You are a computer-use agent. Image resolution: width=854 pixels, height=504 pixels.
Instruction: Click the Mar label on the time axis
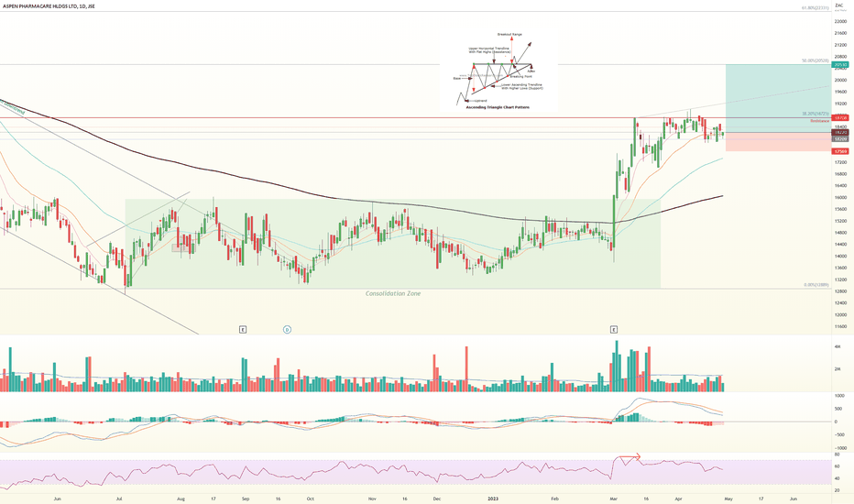614,499
